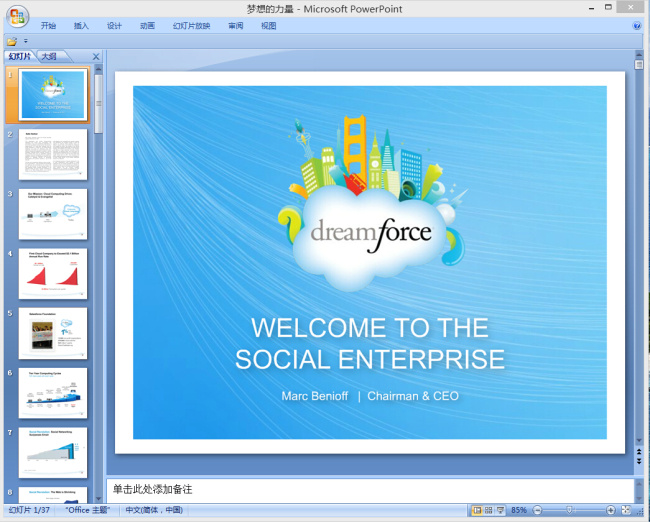Open the 插入 ribbon tab
The height and width of the screenshot is (522, 650).
81,26
